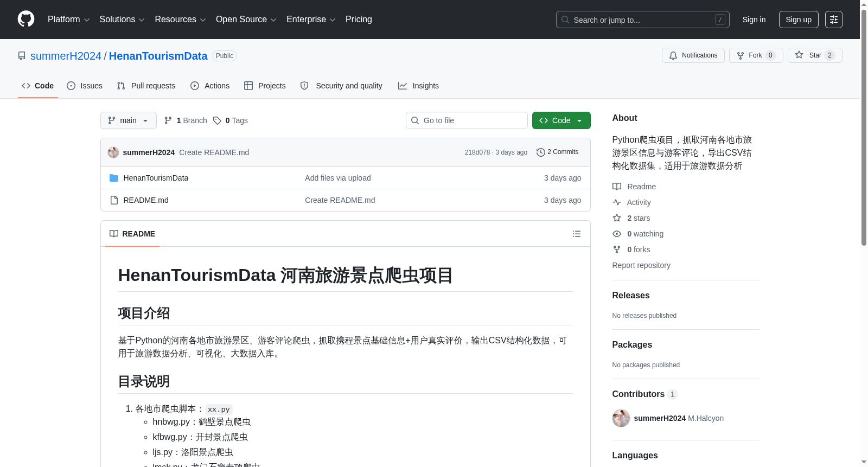Expand the Open Source menu

click(x=246, y=20)
